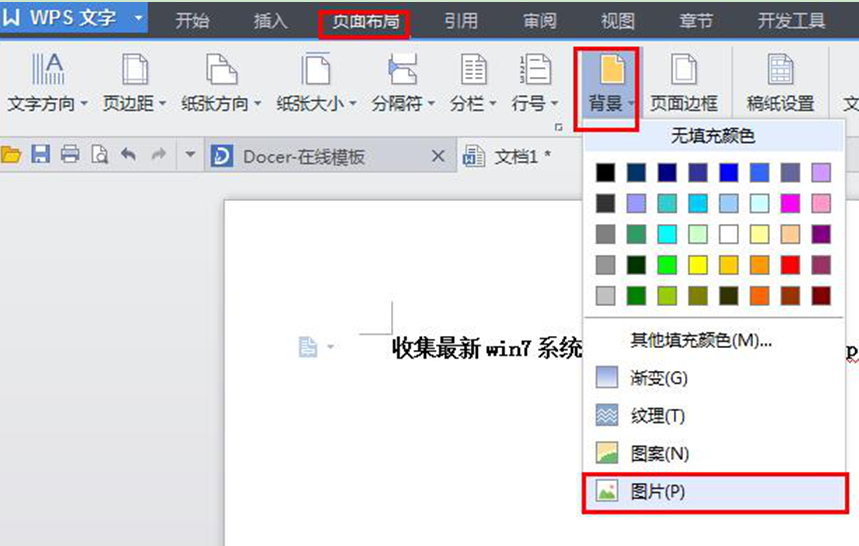Open the Columns (分栏) tool

point(472,70)
